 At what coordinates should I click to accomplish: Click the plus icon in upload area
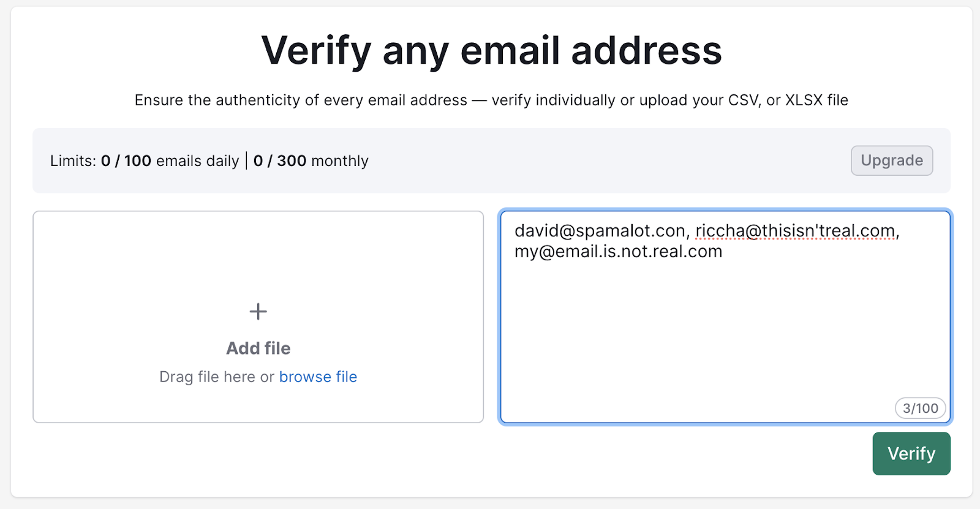[x=258, y=311]
